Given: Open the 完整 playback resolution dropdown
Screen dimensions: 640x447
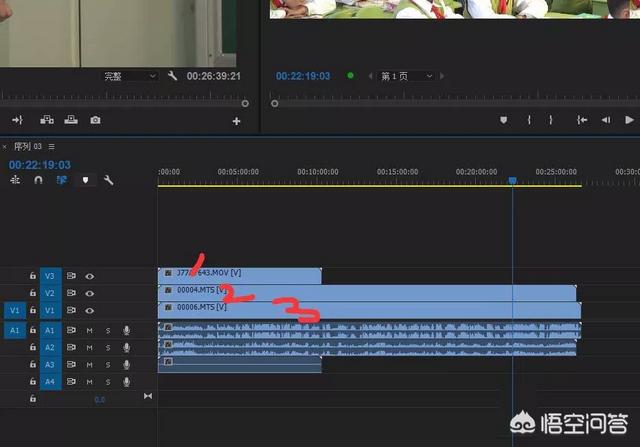Looking at the screenshot, I should (x=131, y=76).
